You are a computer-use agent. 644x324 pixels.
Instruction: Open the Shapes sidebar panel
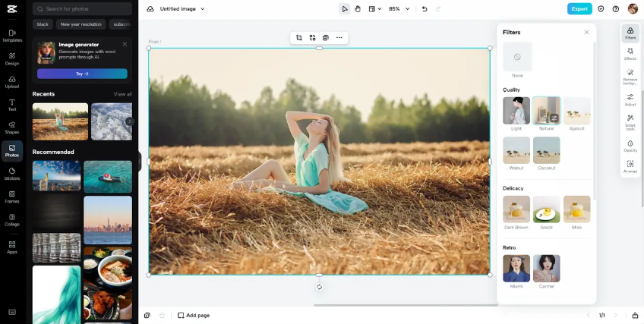coord(12,128)
